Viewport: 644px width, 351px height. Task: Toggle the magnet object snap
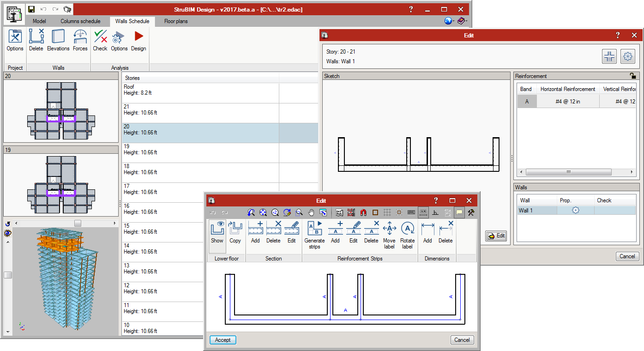click(x=363, y=212)
